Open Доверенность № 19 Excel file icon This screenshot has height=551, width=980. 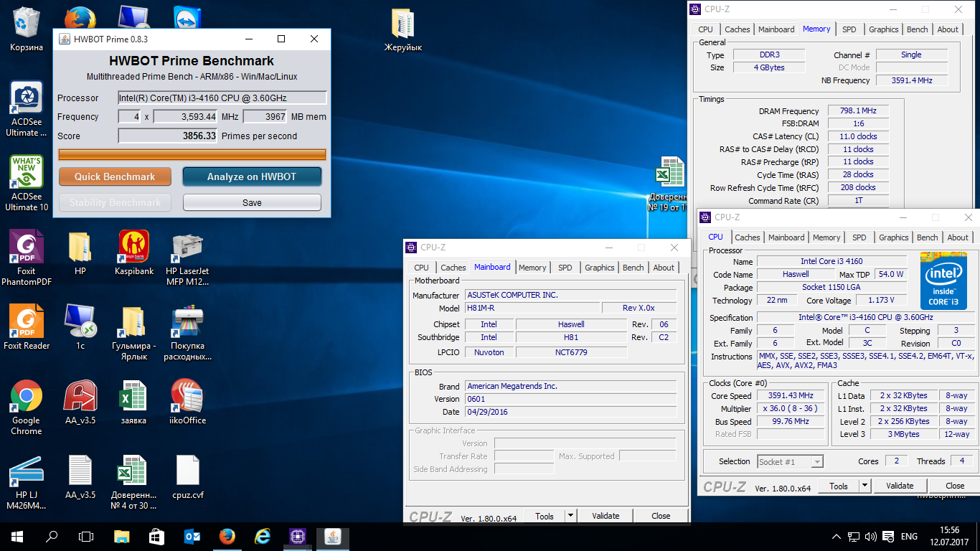click(x=669, y=185)
